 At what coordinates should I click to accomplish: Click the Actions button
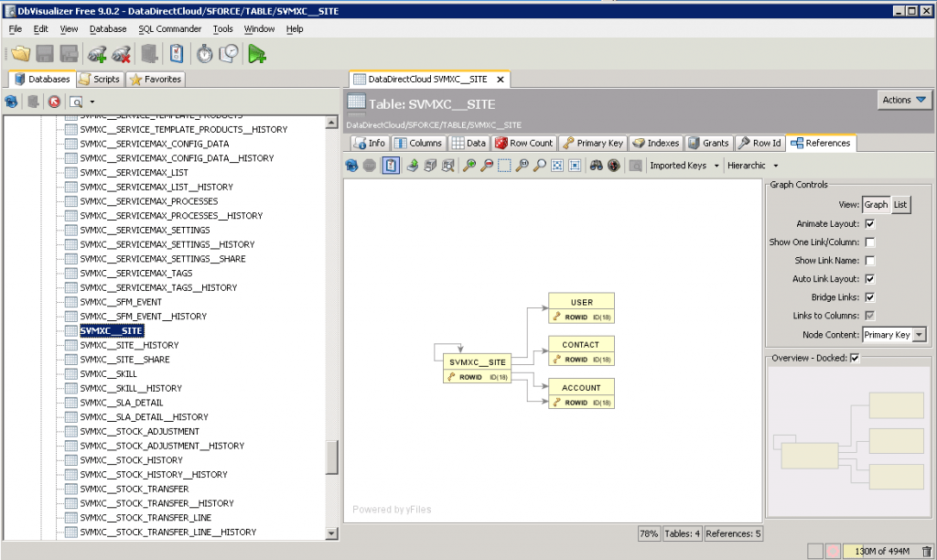point(904,100)
